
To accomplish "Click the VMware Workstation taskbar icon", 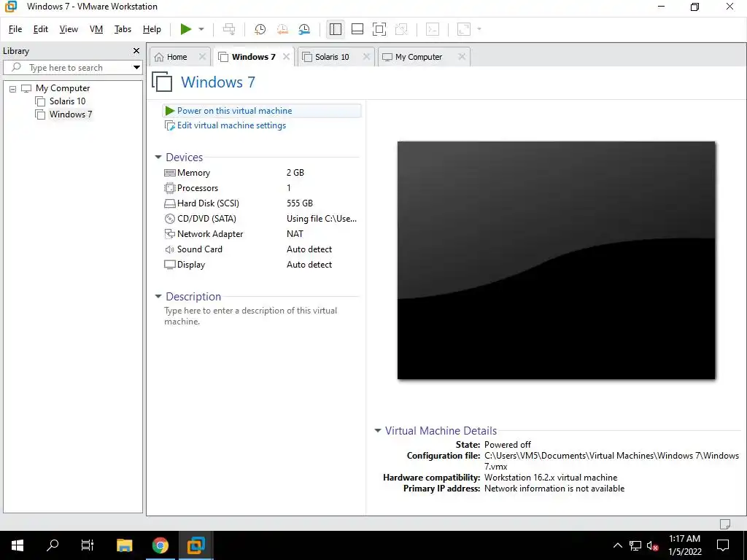I will coord(196,545).
